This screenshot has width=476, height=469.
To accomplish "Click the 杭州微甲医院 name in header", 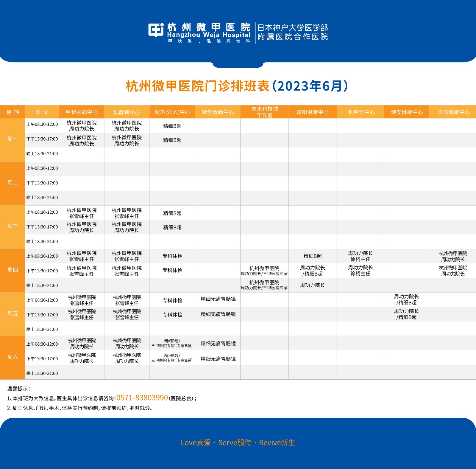I will coord(209,27).
